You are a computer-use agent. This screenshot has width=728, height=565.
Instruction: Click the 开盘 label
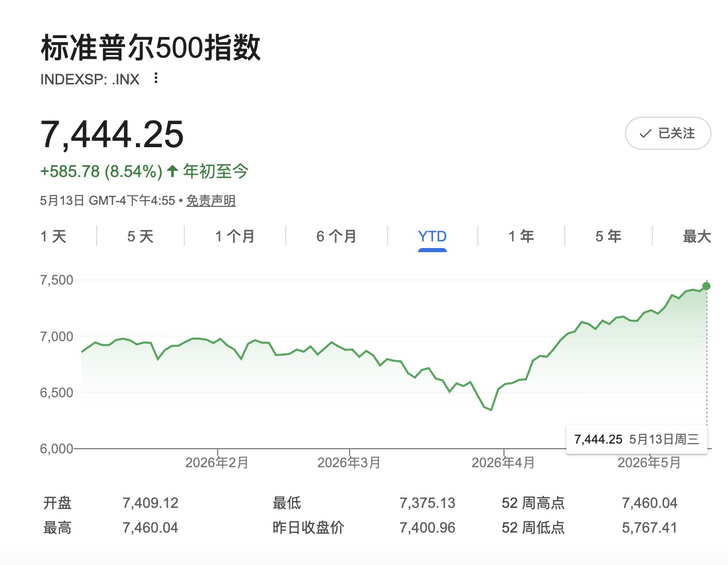pyautogui.click(x=57, y=503)
